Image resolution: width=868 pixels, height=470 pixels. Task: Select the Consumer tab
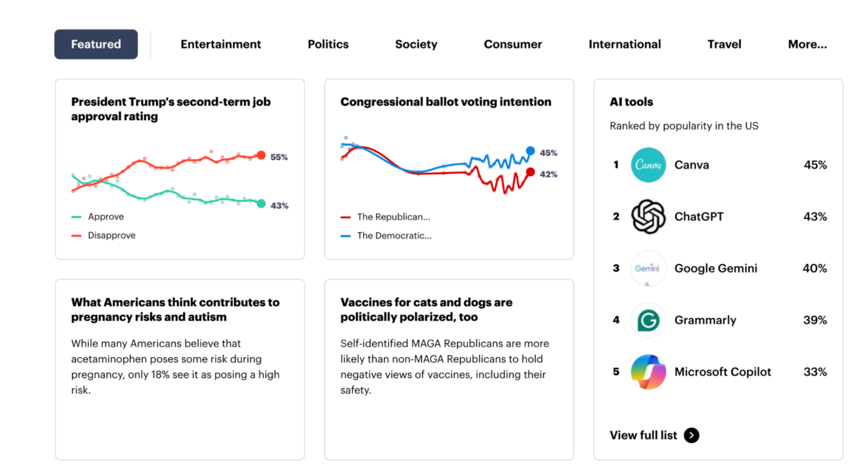point(513,44)
